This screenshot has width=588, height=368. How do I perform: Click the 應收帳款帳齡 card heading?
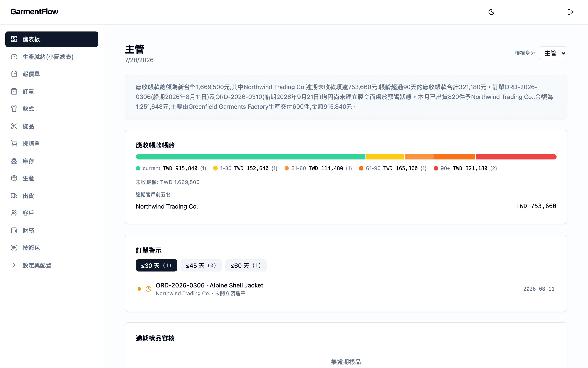pos(155,145)
